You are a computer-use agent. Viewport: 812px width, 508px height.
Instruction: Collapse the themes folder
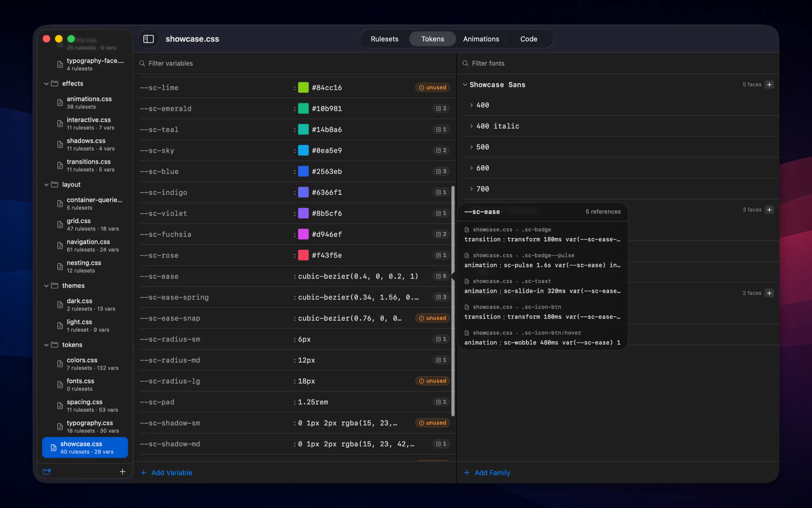click(46, 286)
